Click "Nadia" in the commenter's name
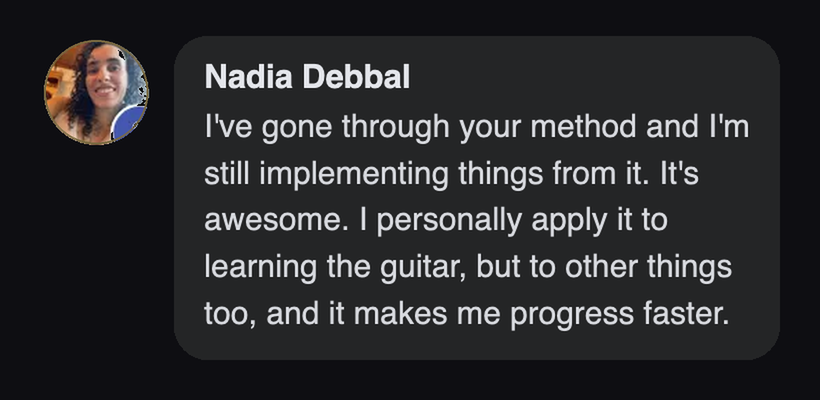Screen dimensions: 820x400 [249, 77]
